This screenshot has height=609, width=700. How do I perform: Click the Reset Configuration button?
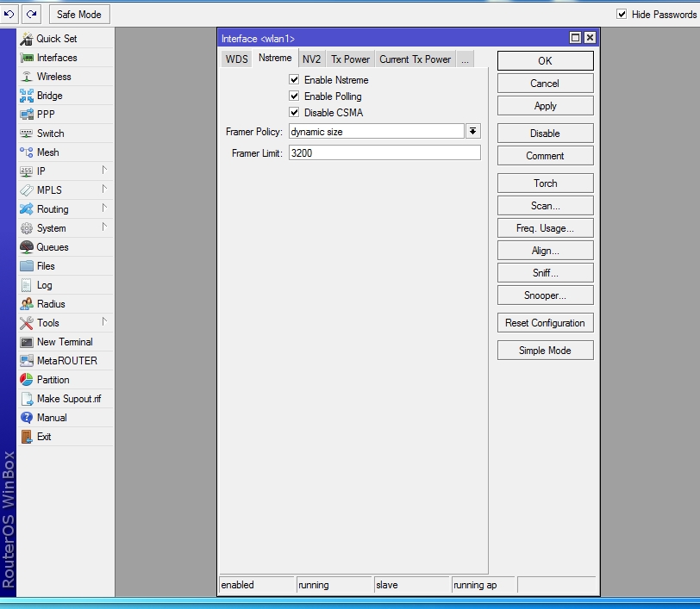[545, 323]
